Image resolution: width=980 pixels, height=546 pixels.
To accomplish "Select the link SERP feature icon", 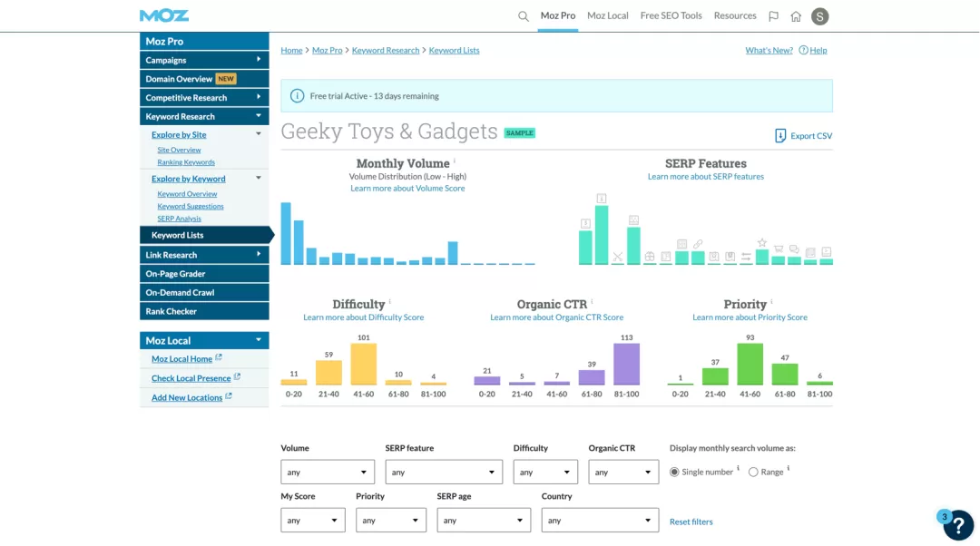I will tap(698, 244).
